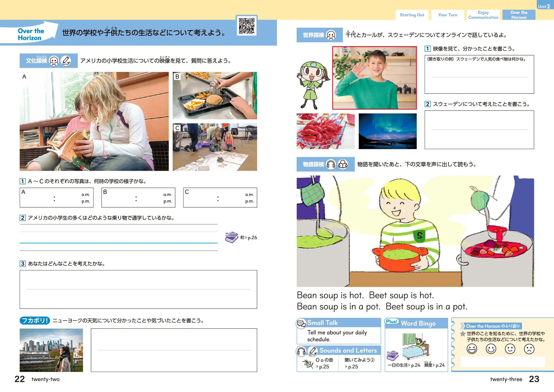The height and width of the screenshot is (392, 554).
Task: Click the headphones icon beside 物語探検
Action: click(331, 164)
